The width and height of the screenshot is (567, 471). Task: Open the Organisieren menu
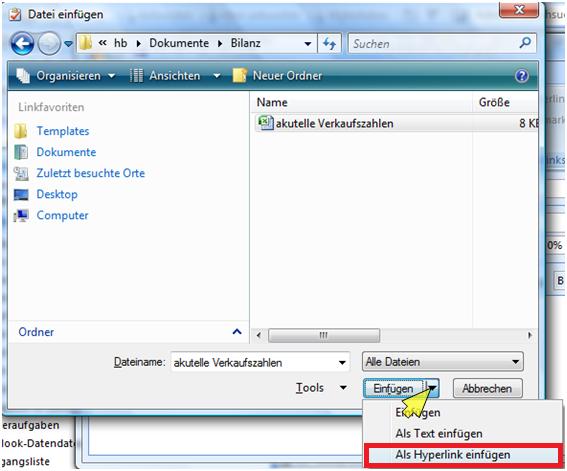click(x=66, y=76)
